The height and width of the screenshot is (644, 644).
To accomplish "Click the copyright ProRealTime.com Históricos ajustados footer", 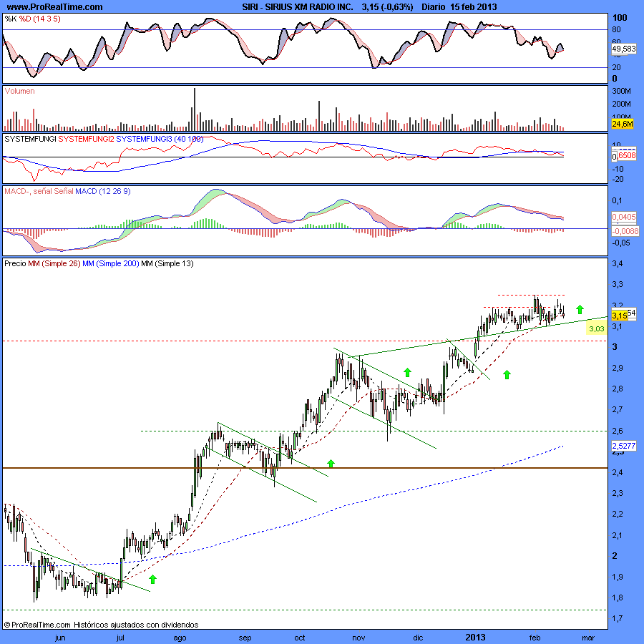I will [101, 625].
